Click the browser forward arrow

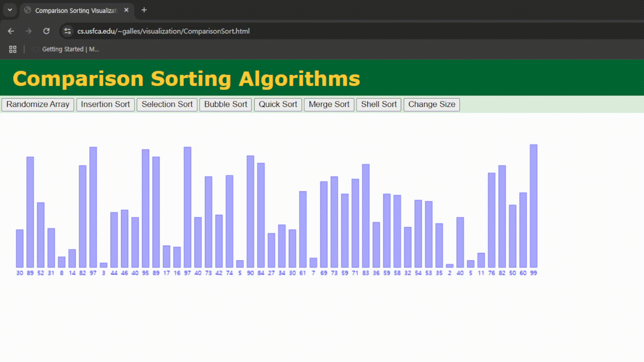pyautogui.click(x=29, y=31)
